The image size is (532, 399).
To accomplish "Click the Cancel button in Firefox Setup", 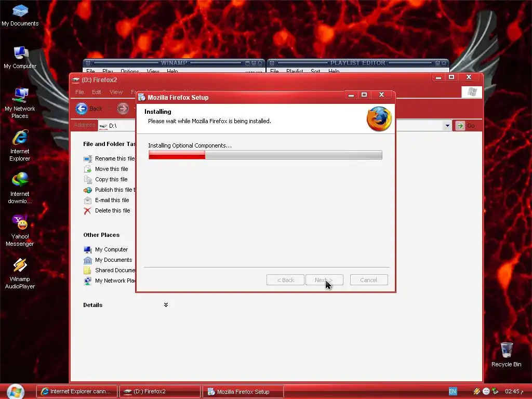I will [369, 280].
